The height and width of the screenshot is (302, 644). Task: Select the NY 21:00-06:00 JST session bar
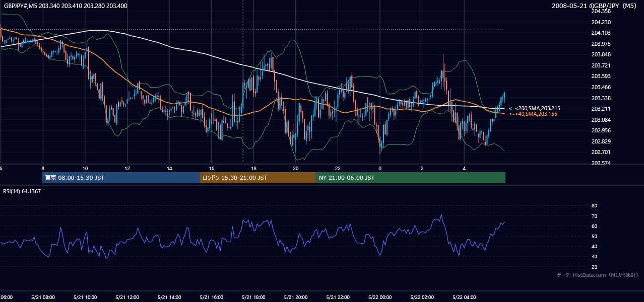[411, 178]
